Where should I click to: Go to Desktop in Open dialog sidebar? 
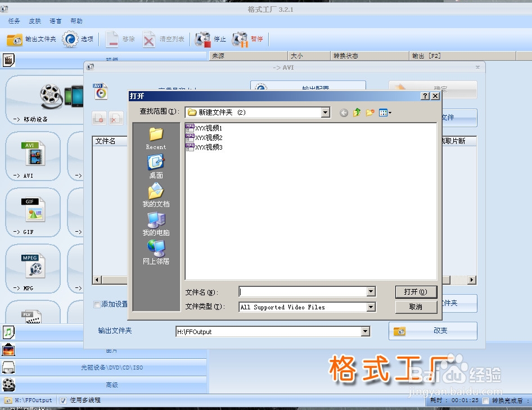(x=156, y=166)
